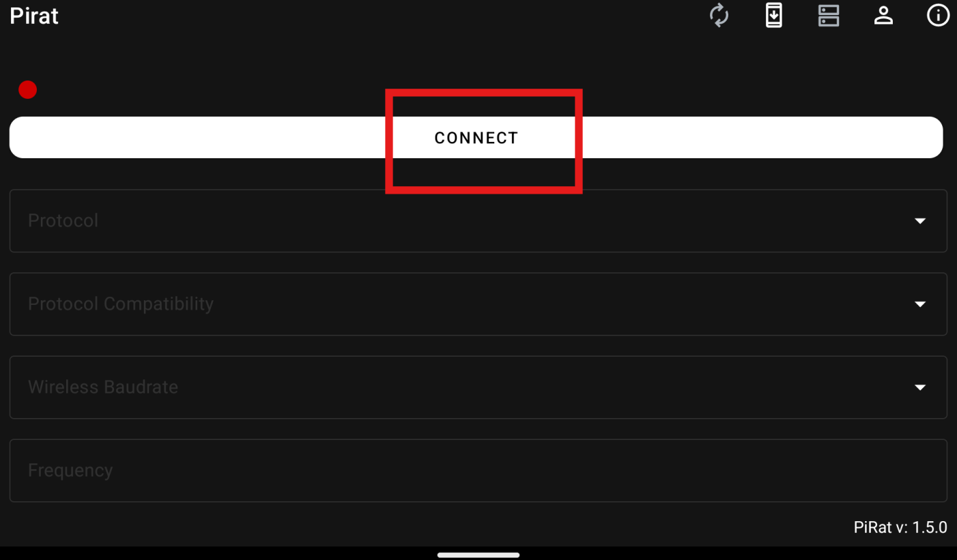The width and height of the screenshot is (957, 560).
Task: Click the Protocol field's dropdown arrow
Action: pyautogui.click(x=919, y=221)
